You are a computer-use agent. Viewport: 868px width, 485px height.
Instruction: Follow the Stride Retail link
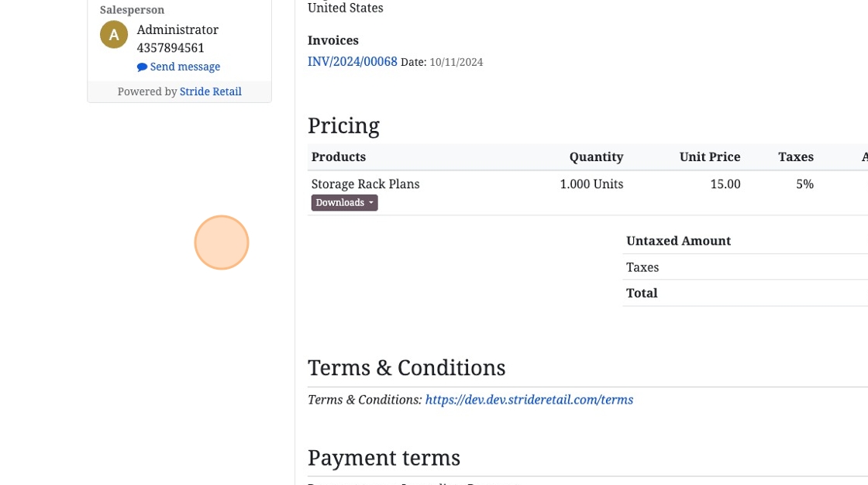[211, 91]
